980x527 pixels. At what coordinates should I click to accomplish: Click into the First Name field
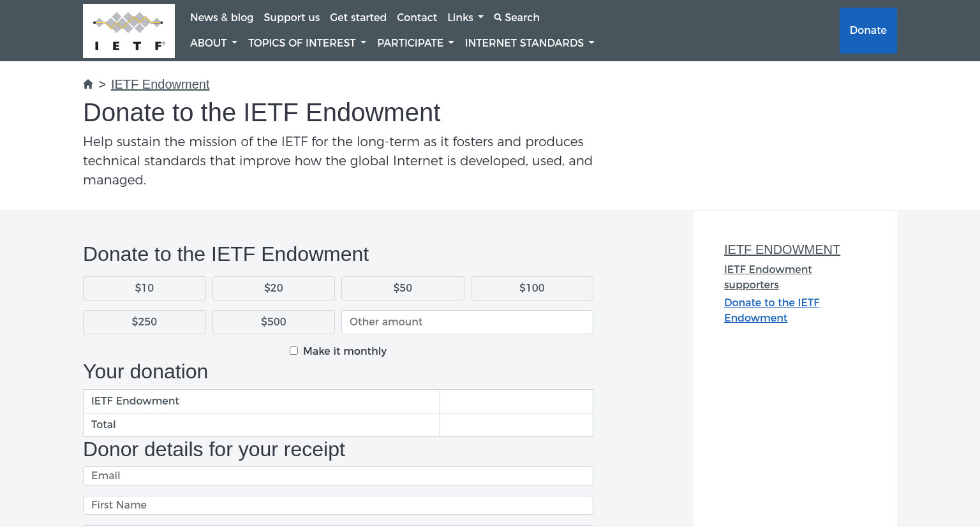338,505
